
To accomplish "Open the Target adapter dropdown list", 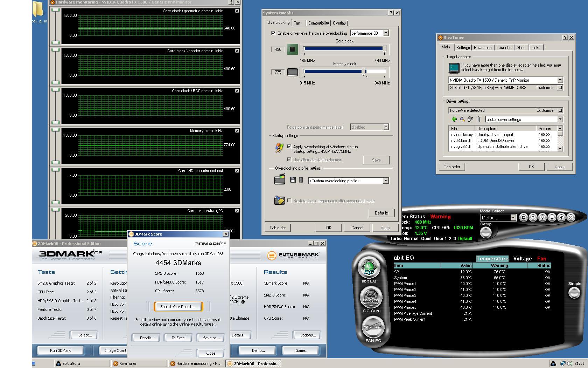I will click(560, 80).
